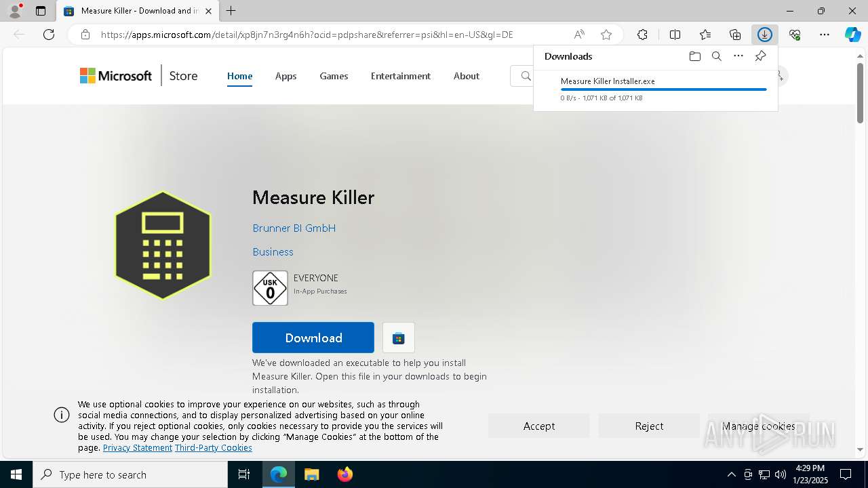Open Brunner BI GmbH publisher link
The height and width of the screenshot is (488, 868).
point(294,228)
